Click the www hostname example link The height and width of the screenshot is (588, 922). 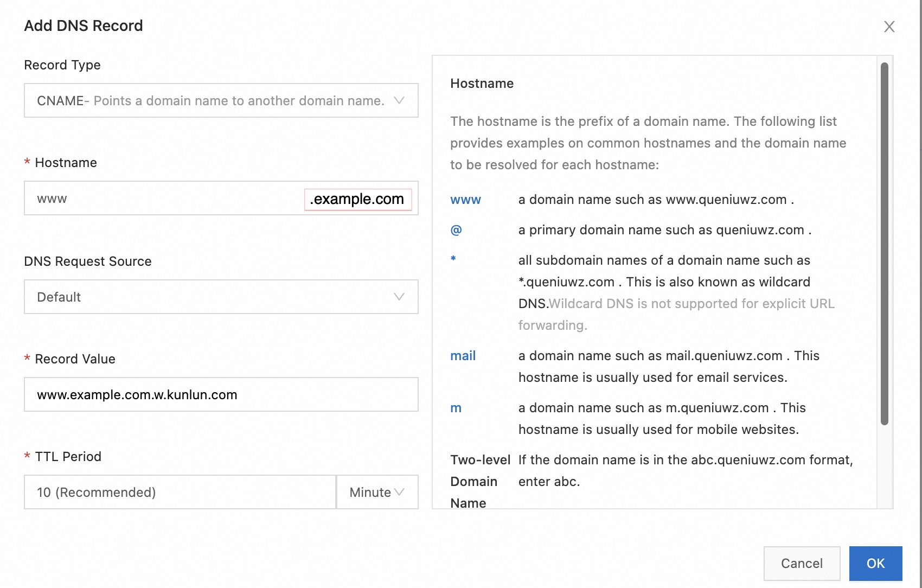465,200
